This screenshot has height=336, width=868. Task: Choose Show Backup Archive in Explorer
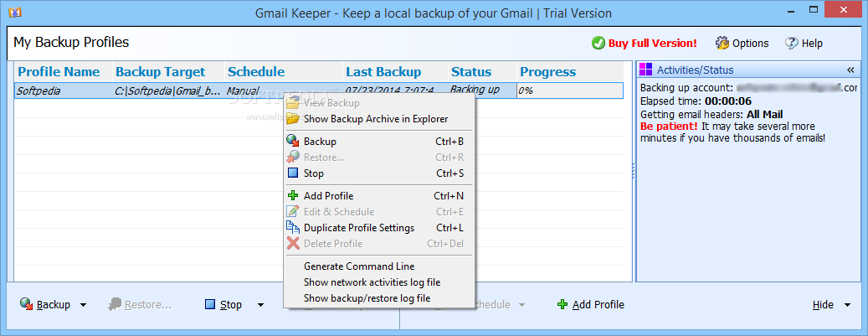point(378,119)
